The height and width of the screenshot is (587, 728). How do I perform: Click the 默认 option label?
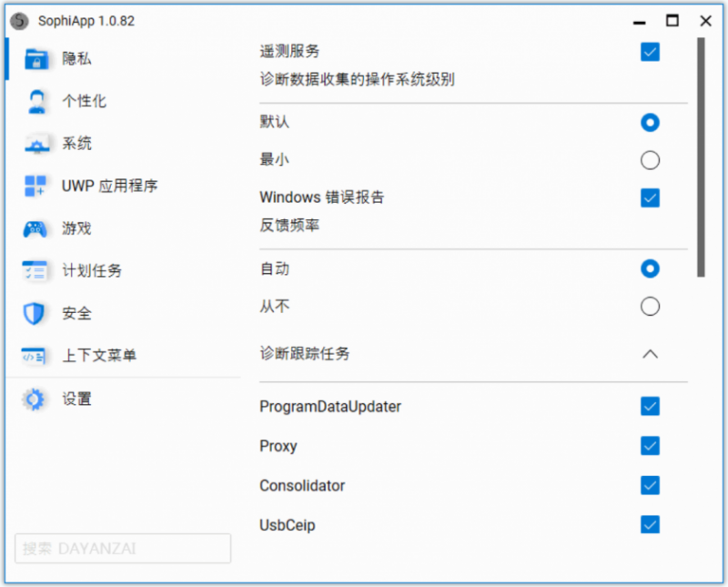coord(275,122)
